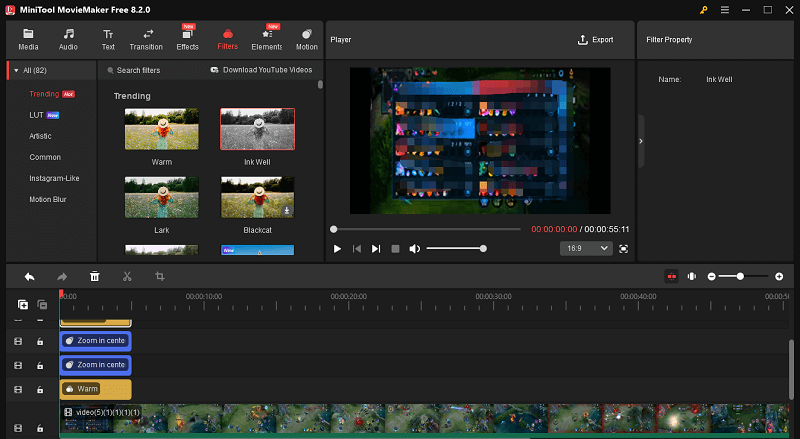The height and width of the screenshot is (439, 800).
Task: Select the first Zoom in center clip
Action: pos(95,341)
